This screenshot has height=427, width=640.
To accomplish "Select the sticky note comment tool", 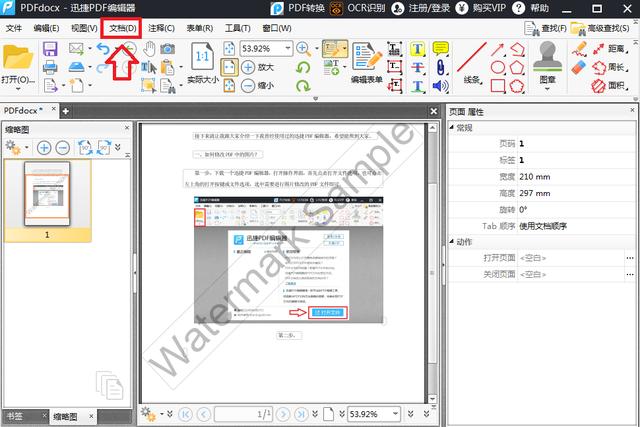I will [x=440, y=49].
